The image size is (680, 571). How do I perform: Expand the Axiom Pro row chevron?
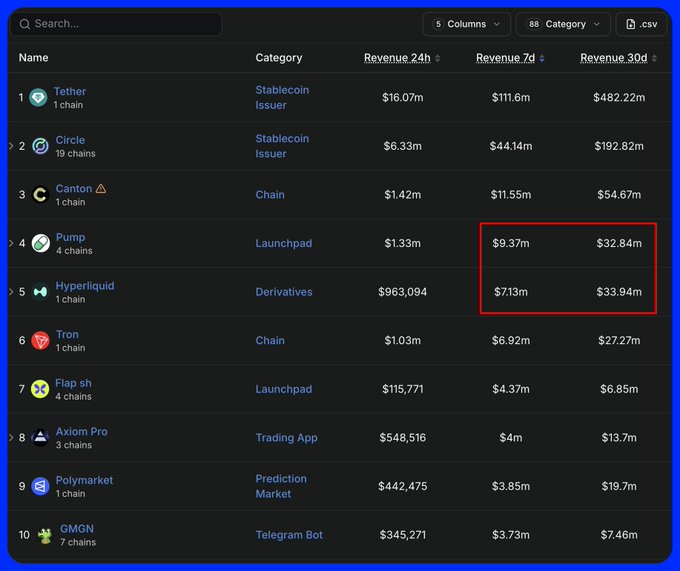11,437
